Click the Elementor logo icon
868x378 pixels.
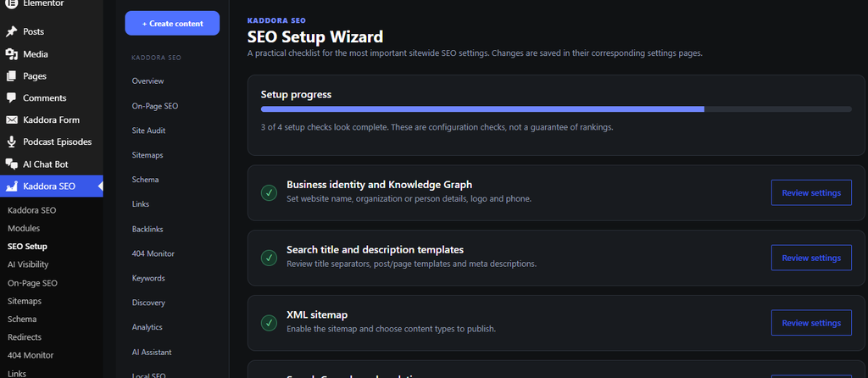coord(12,3)
